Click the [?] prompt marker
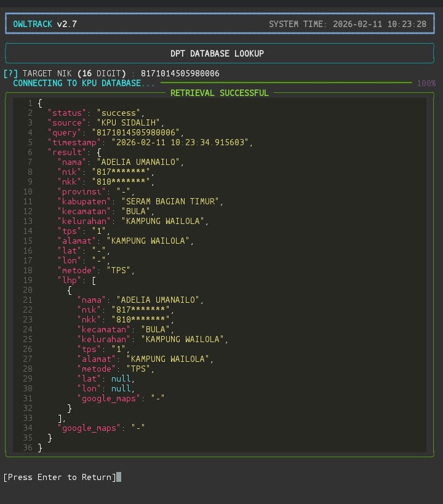The height and width of the screenshot is (504, 443). tap(10, 74)
